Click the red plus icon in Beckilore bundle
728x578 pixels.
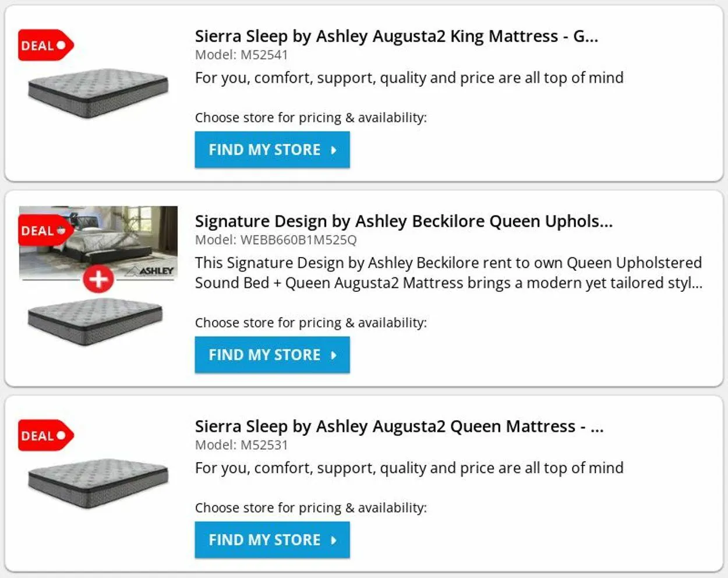[x=98, y=279]
